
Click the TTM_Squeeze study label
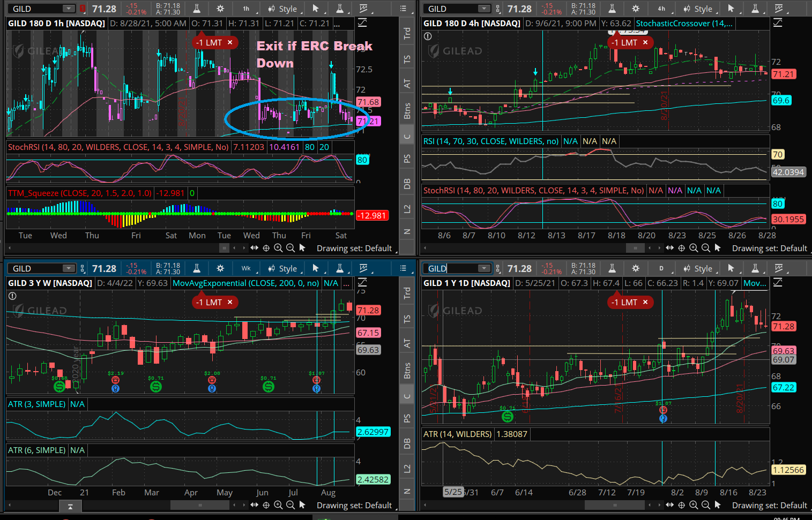click(x=80, y=193)
